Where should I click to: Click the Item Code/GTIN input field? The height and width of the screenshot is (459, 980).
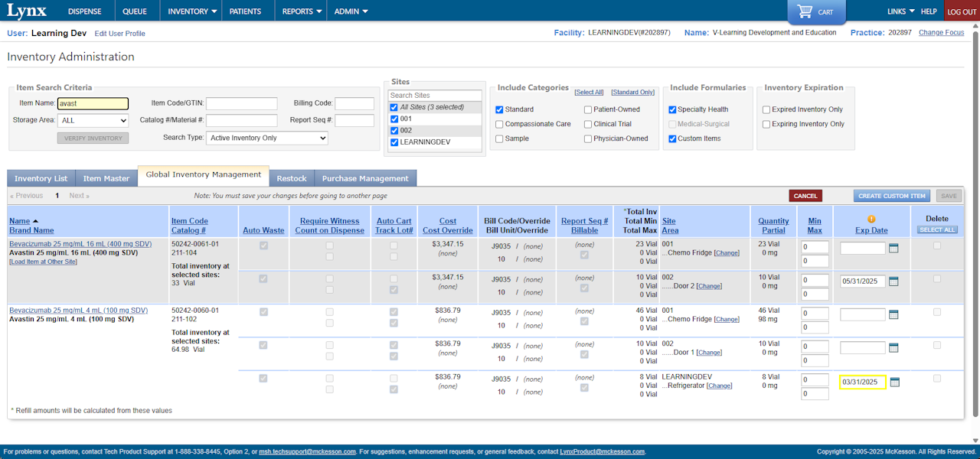(x=241, y=103)
